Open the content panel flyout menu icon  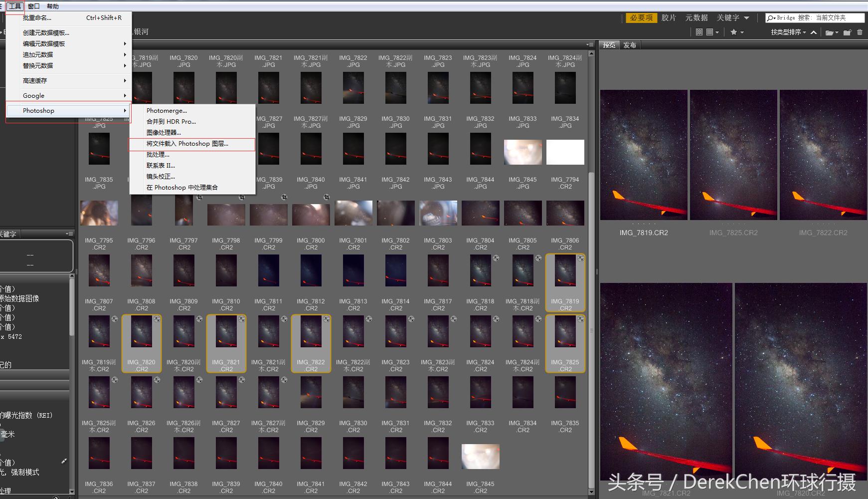[x=590, y=44]
